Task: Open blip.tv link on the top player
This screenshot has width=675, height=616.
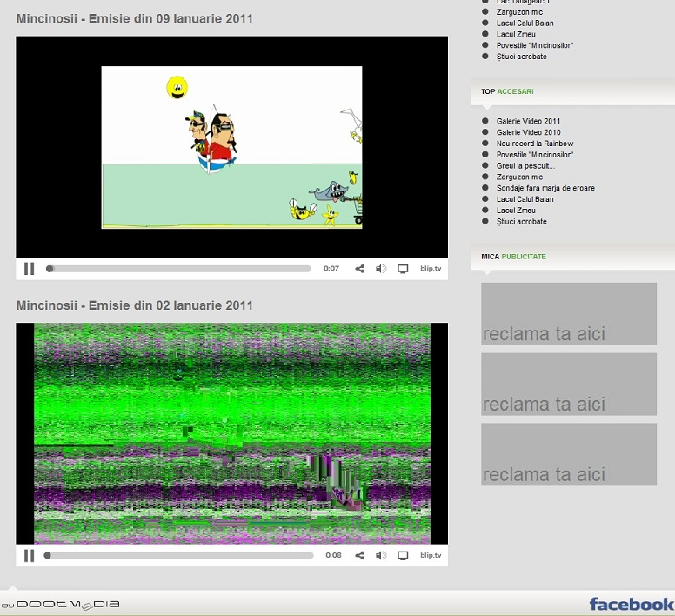Action: tap(431, 268)
